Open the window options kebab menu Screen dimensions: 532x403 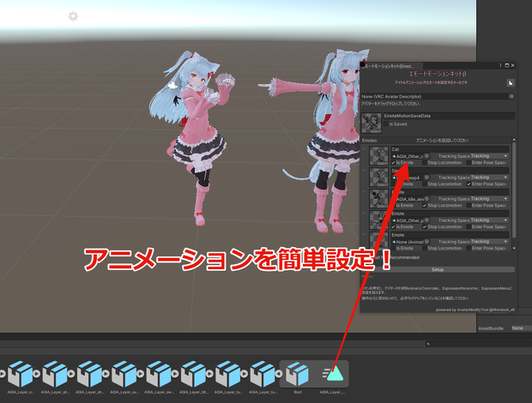500,65
